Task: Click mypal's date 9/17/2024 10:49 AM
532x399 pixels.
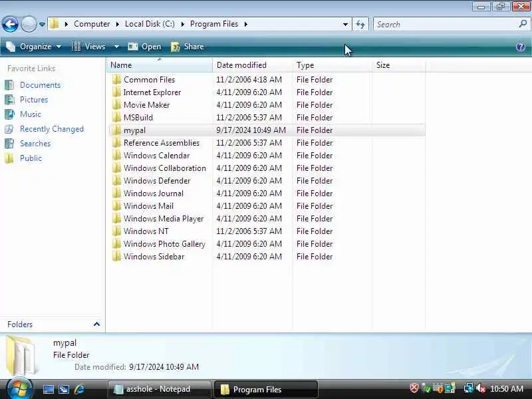Action: tap(251, 130)
